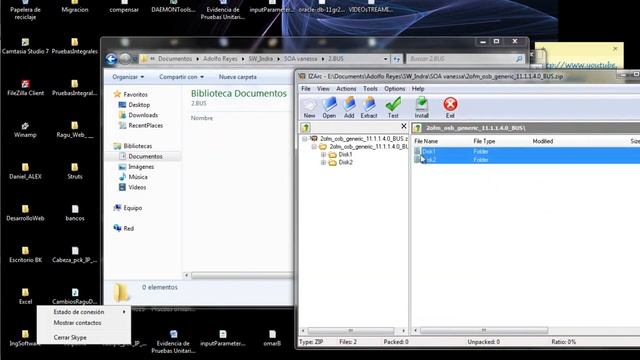Select the Disk2 folder in the tree

coord(345,162)
